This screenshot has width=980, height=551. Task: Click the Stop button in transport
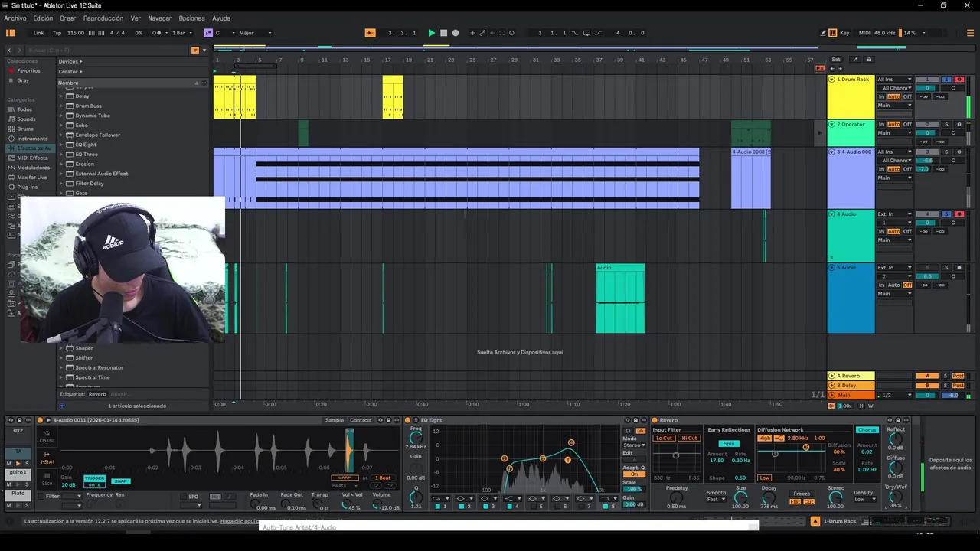click(443, 33)
